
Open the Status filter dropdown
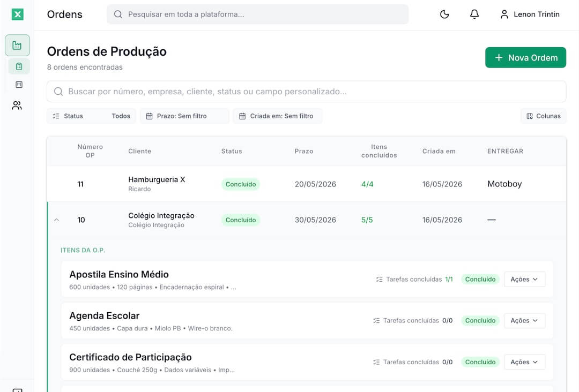(91, 116)
